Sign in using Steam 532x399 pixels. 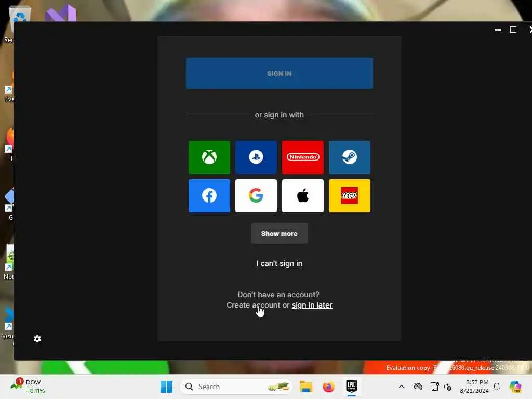(x=350, y=157)
